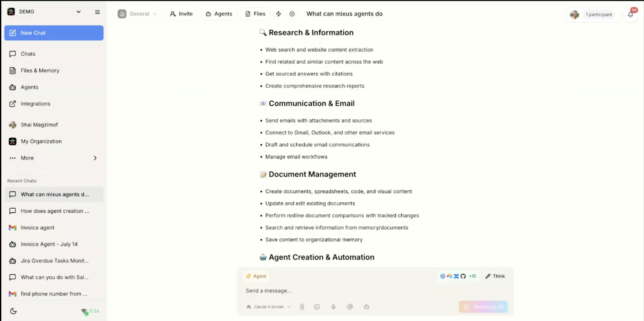Select the robot agent icon in the composer

(x=366, y=307)
